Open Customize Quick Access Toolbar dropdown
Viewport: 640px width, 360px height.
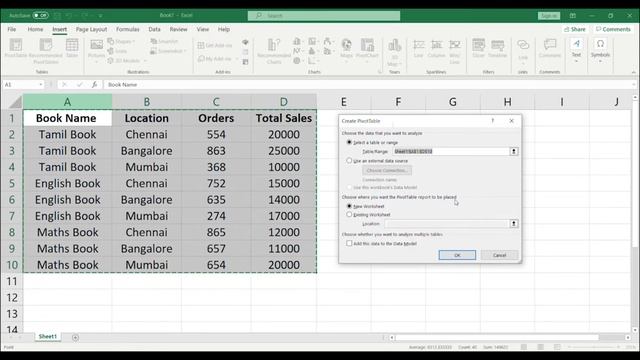tap(100, 16)
